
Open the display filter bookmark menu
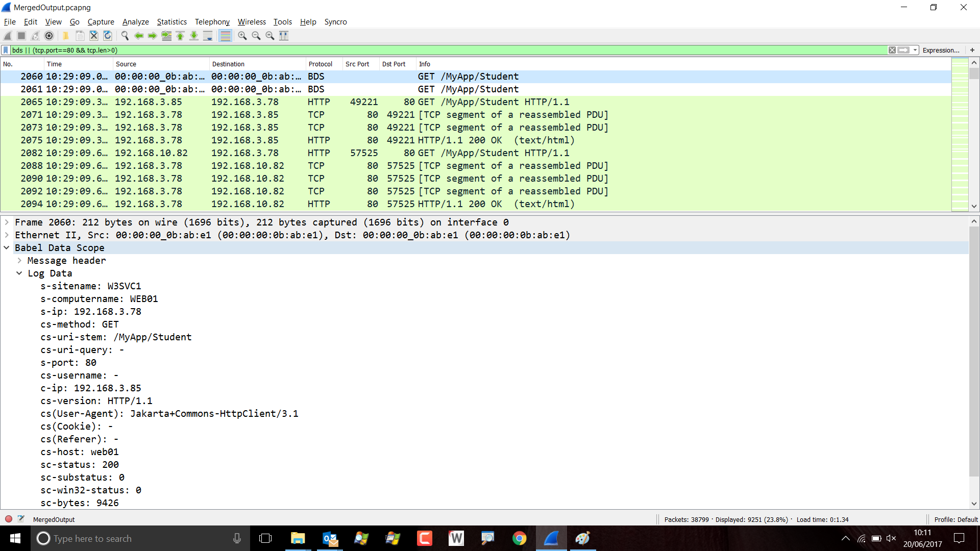6,50
